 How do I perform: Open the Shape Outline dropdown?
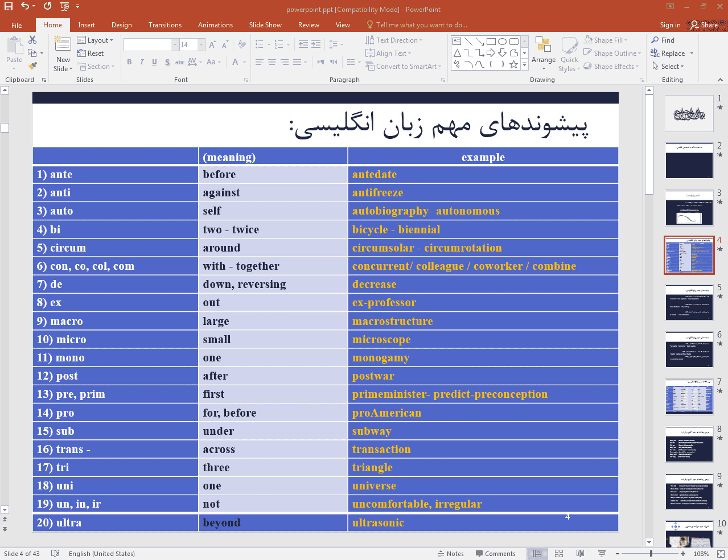[612, 53]
